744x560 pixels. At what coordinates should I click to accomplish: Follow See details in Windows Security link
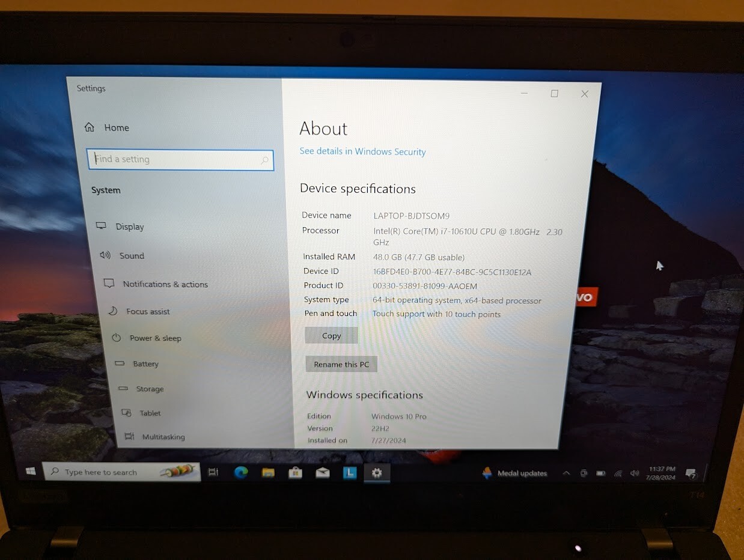tap(362, 151)
